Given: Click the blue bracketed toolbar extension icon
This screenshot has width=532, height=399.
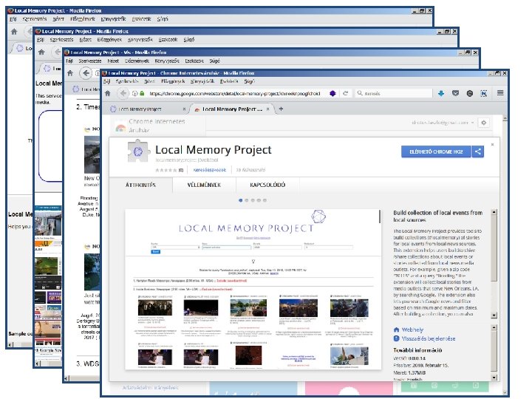Looking at the screenshot, I should (484, 93).
